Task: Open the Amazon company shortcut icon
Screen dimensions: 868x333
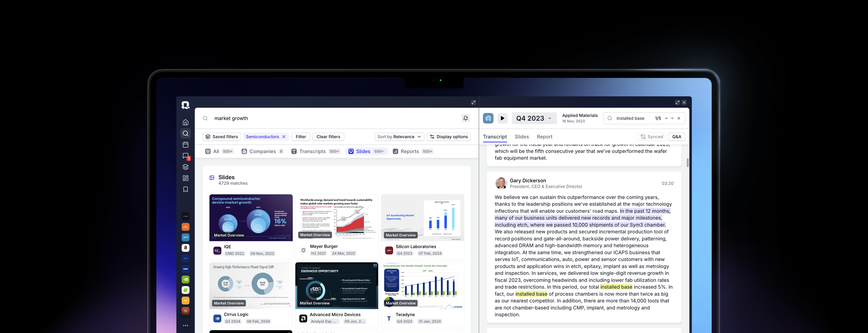Action: (185, 248)
